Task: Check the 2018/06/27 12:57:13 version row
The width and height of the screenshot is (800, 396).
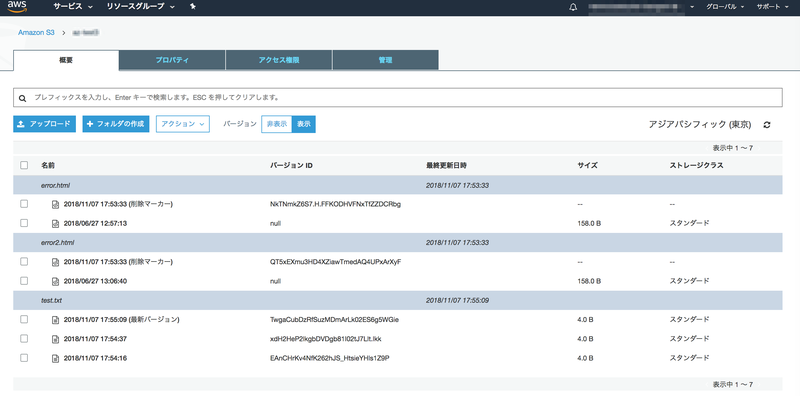Action: [24, 223]
